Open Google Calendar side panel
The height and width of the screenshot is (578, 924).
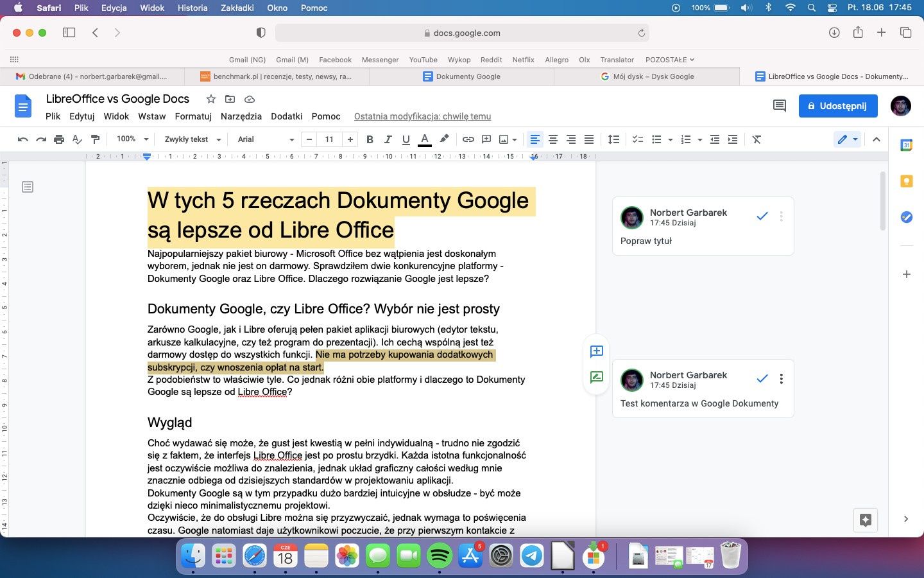[x=906, y=145]
